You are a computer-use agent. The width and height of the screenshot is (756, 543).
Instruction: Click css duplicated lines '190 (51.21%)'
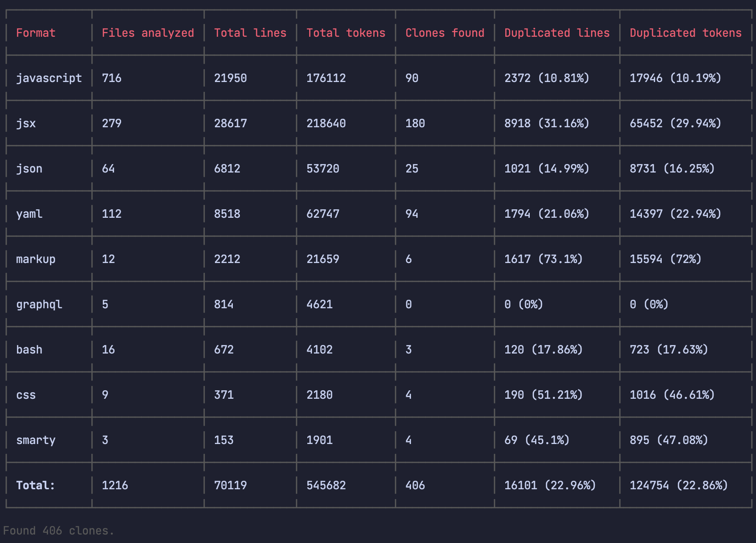point(544,395)
